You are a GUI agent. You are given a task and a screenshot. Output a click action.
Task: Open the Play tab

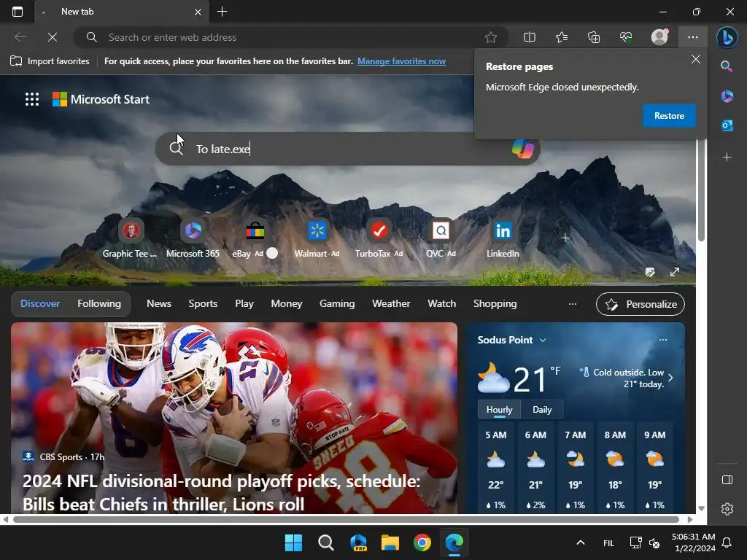244,304
